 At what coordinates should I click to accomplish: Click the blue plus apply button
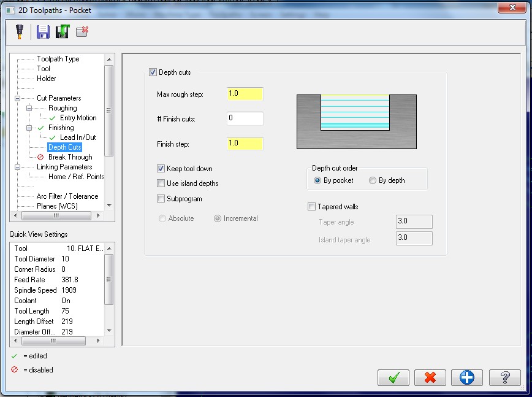click(467, 377)
